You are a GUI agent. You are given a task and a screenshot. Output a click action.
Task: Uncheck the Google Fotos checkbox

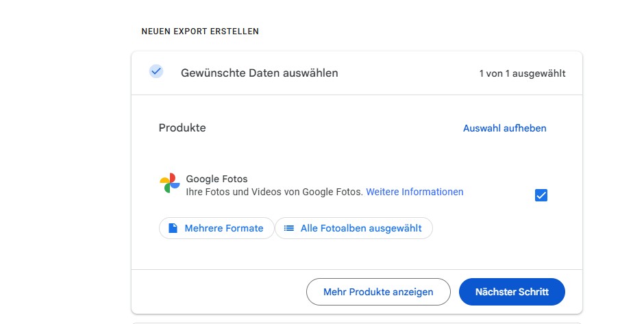coord(541,195)
